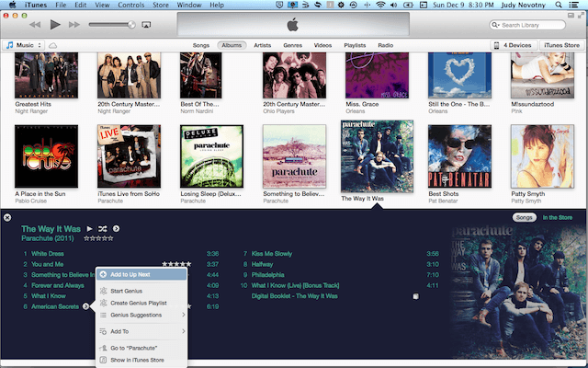Click the rewind previous track button
This screenshot has height=368, width=588.
click(x=35, y=25)
